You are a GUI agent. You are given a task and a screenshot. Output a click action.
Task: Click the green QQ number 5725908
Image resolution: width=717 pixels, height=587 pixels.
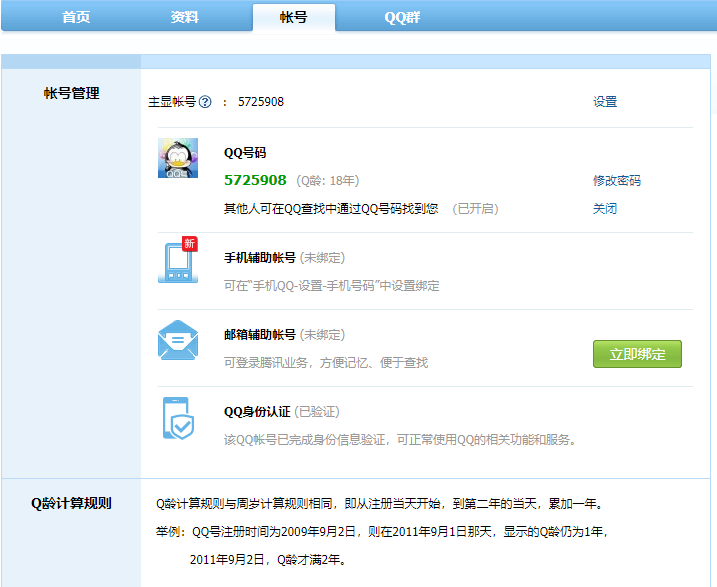[255, 180]
